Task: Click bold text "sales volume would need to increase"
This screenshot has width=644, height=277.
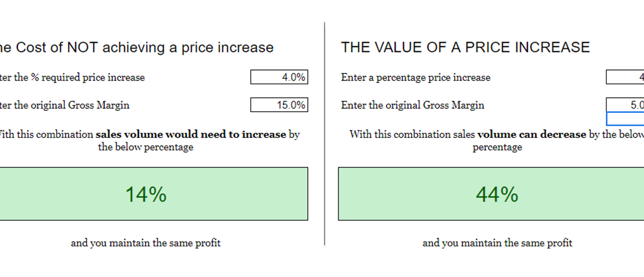Action: [x=191, y=134]
